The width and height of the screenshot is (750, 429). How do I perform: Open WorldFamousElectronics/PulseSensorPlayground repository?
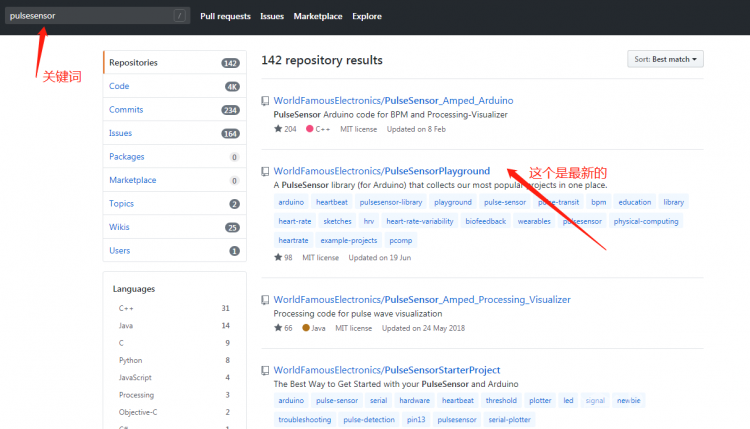click(382, 171)
